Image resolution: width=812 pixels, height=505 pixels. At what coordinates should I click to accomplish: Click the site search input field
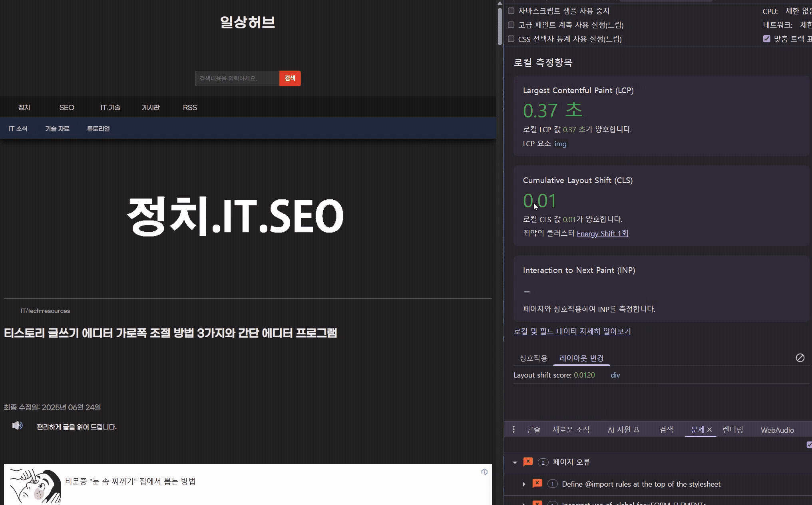(237, 78)
